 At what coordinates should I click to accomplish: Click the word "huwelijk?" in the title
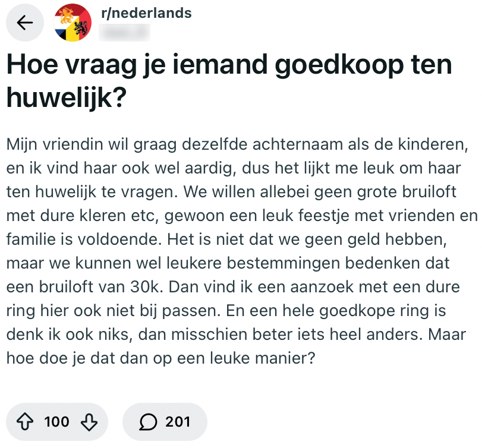point(65,96)
